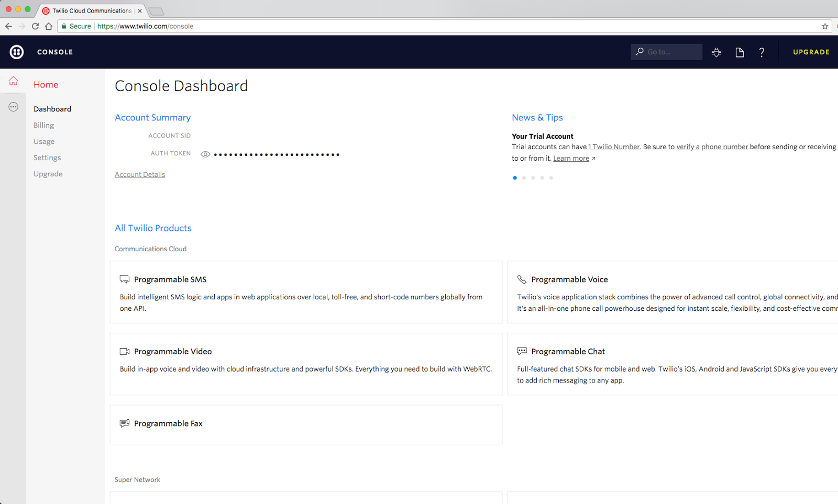Click the Programmable Video camera icon

click(124, 351)
